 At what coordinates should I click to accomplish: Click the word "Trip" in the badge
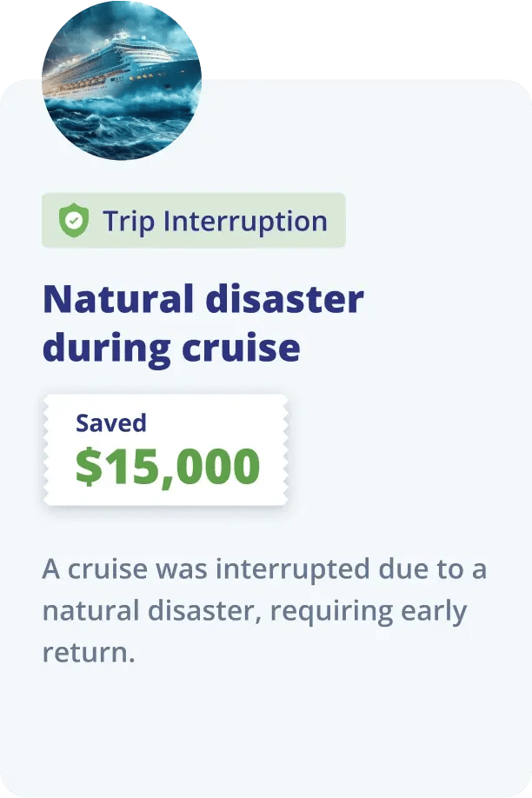pyautogui.click(x=129, y=221)
